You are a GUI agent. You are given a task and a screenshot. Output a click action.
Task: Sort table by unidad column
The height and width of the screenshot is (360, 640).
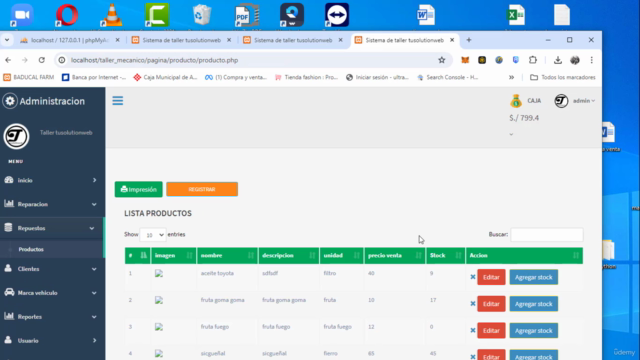tap(341, 256)
